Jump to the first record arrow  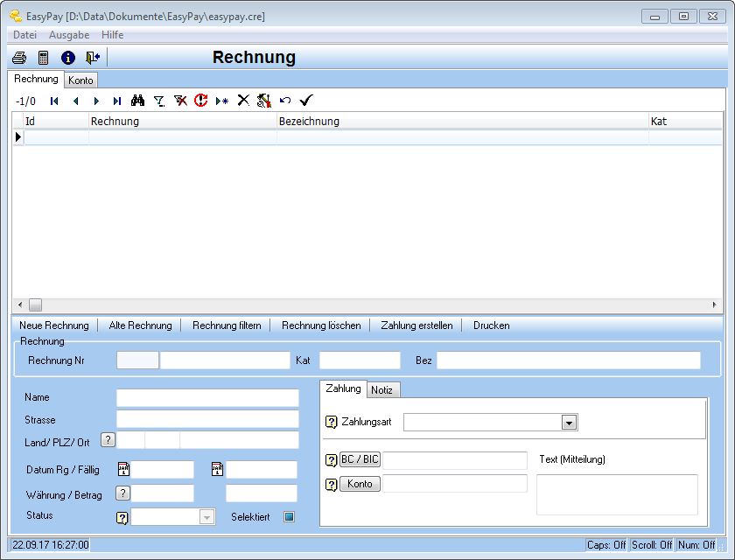point(54,101)
